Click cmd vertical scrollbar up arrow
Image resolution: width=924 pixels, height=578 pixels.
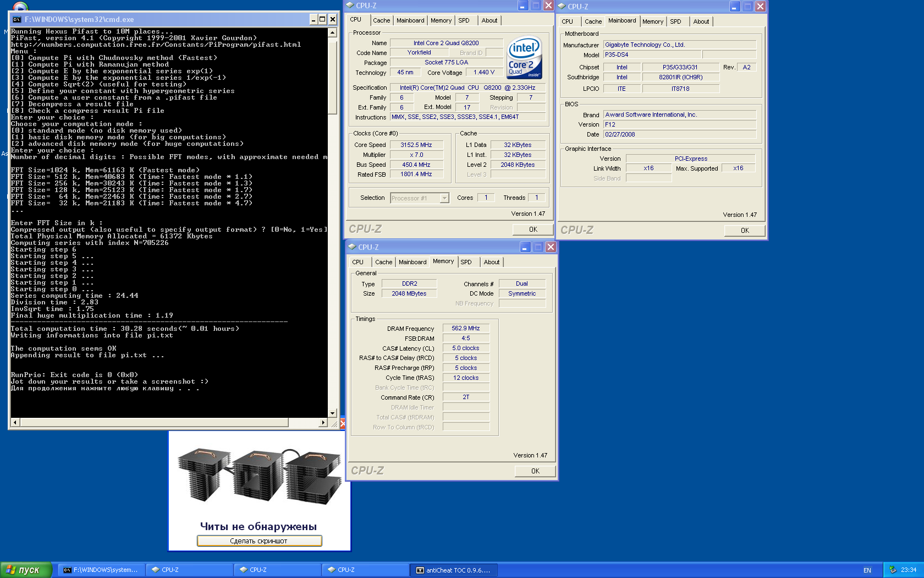(x=332, y=32)
